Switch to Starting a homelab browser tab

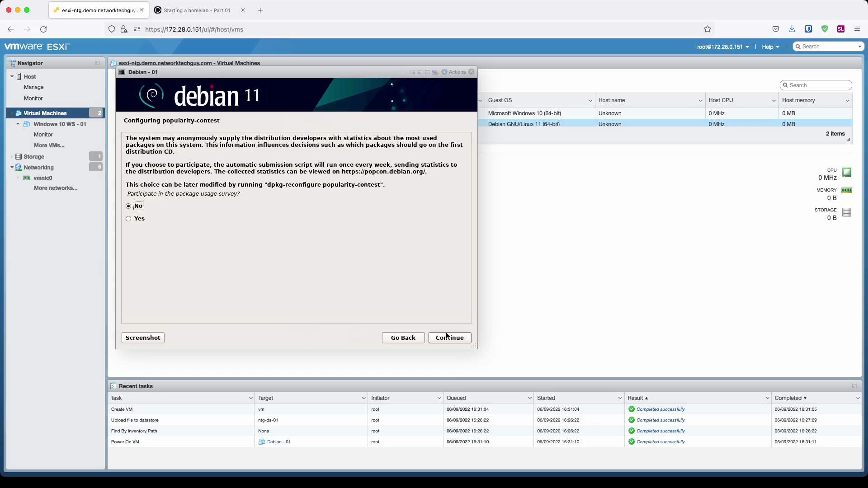point(197,10)
